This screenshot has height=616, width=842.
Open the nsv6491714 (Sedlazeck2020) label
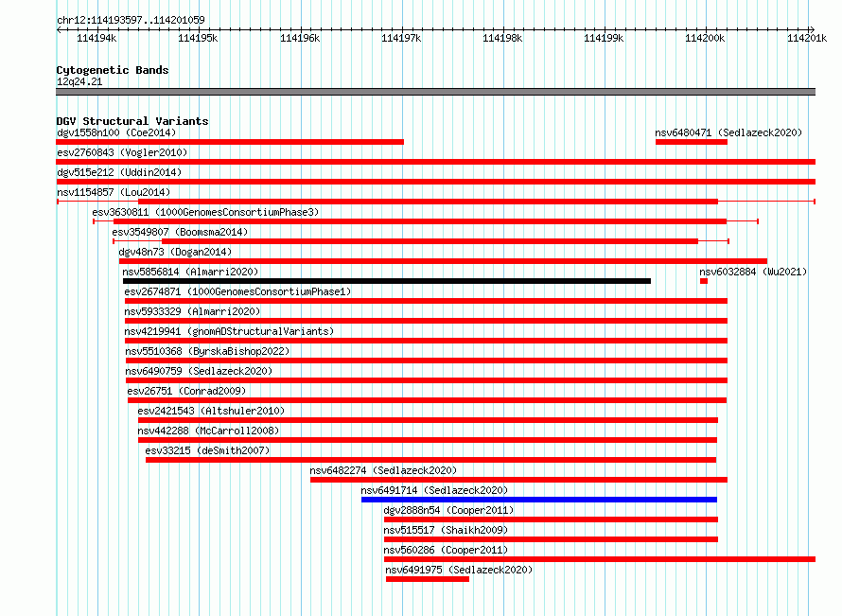(434, 490)
